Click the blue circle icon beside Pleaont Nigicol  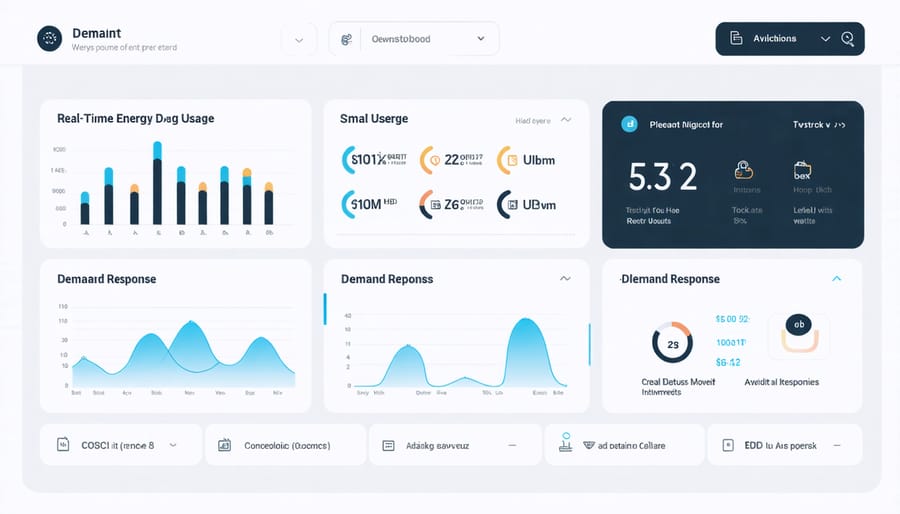tap(630, 124)
